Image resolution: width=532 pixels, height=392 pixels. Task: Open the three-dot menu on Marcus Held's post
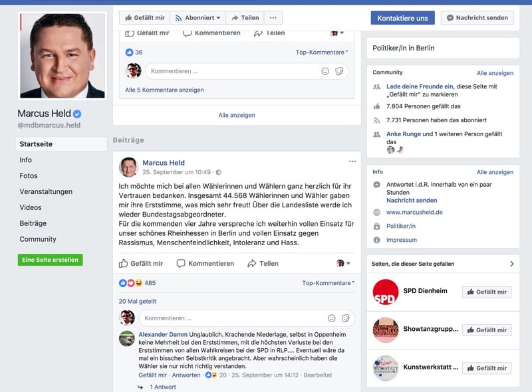(352, 161)
